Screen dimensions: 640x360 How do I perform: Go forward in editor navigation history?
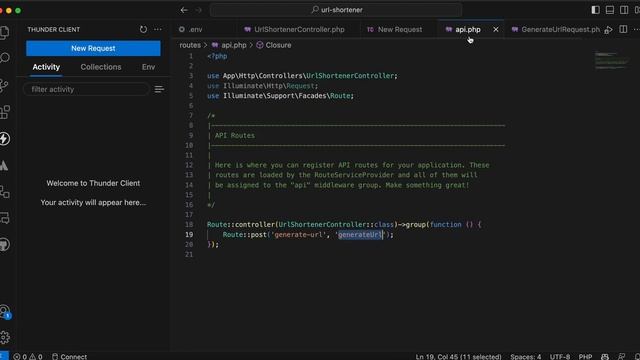[x=198, y=10]
